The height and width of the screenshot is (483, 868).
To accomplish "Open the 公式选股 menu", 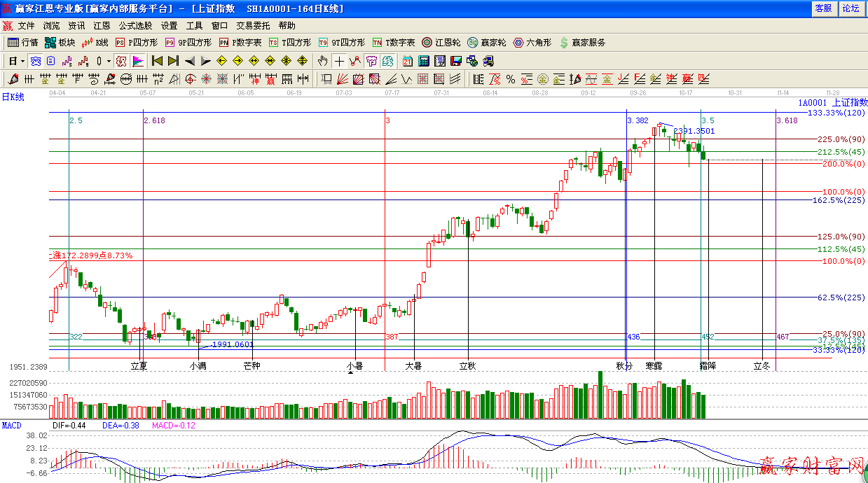I will (135, 26).
